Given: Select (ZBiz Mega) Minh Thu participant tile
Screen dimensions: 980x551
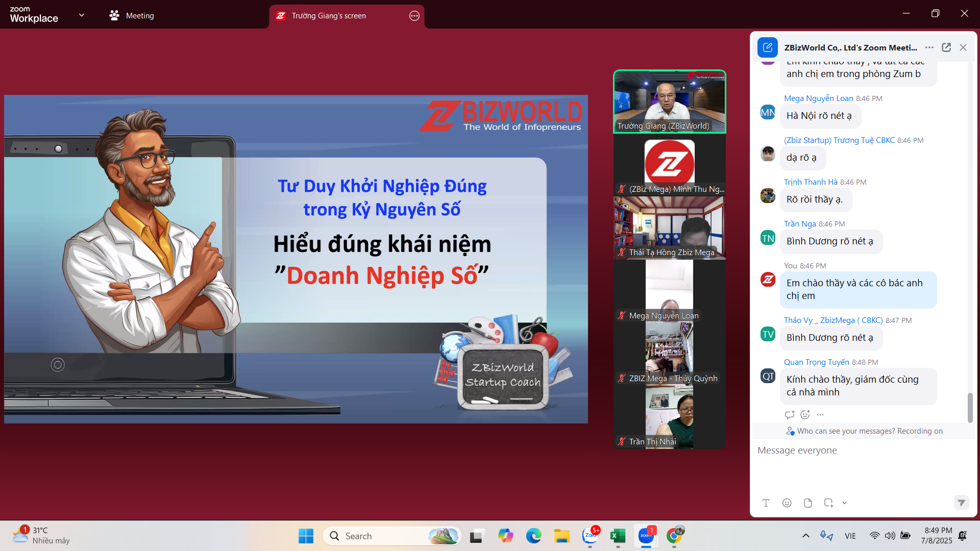Looking at the screenshot, I should [x=669, y=165].
